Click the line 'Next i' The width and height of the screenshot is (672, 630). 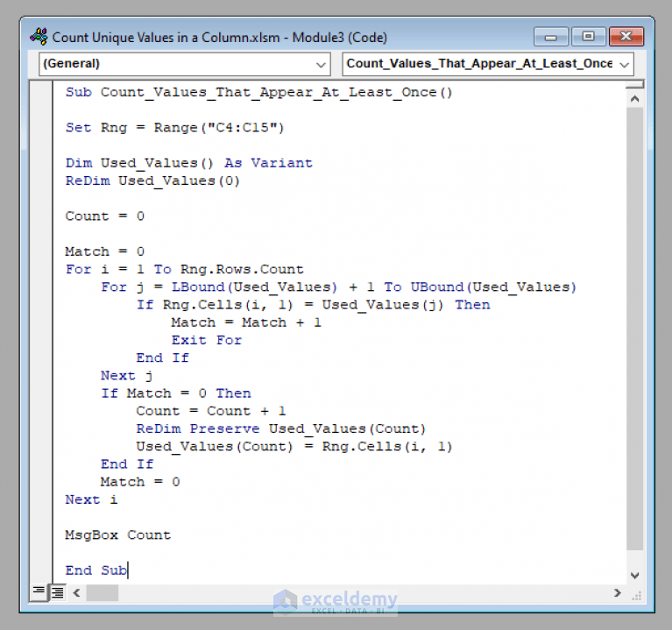pyautogui.click(x=91, y=499)
